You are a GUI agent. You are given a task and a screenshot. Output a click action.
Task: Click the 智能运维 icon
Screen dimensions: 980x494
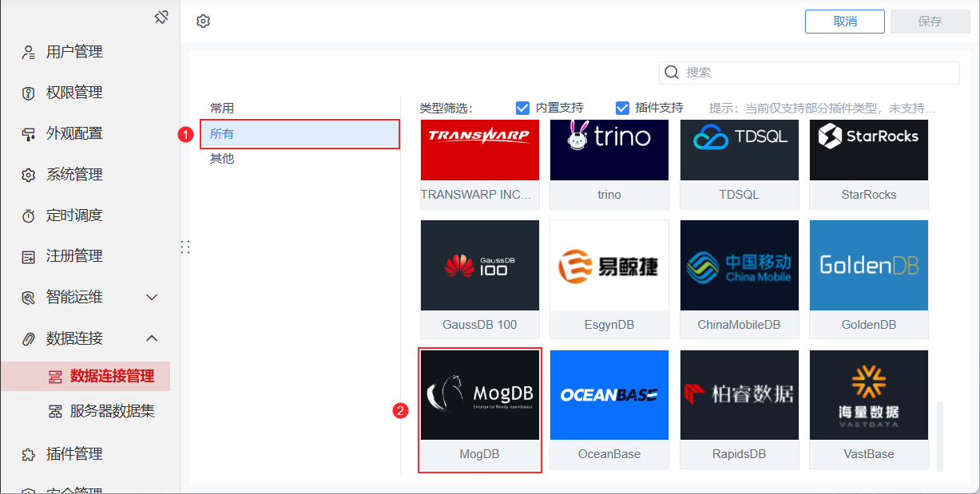29,298
